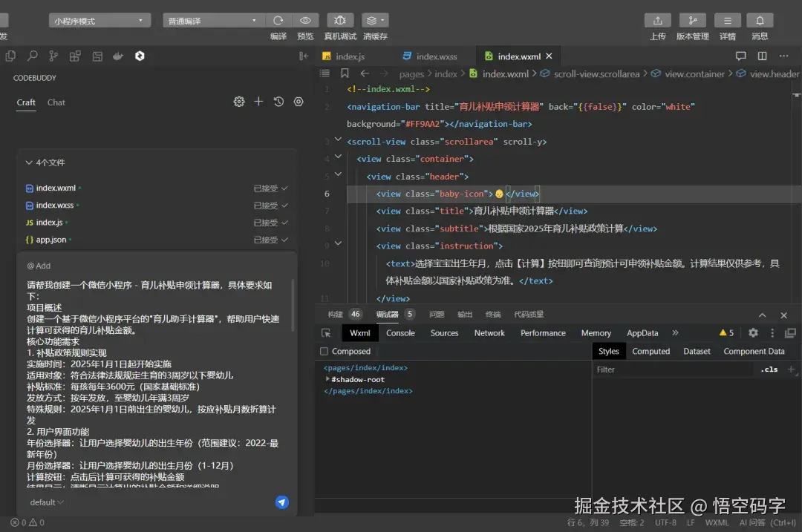Send the prompt with blue arrow button
This screenshot has width=802, height=532.
[x=282, y=502]
